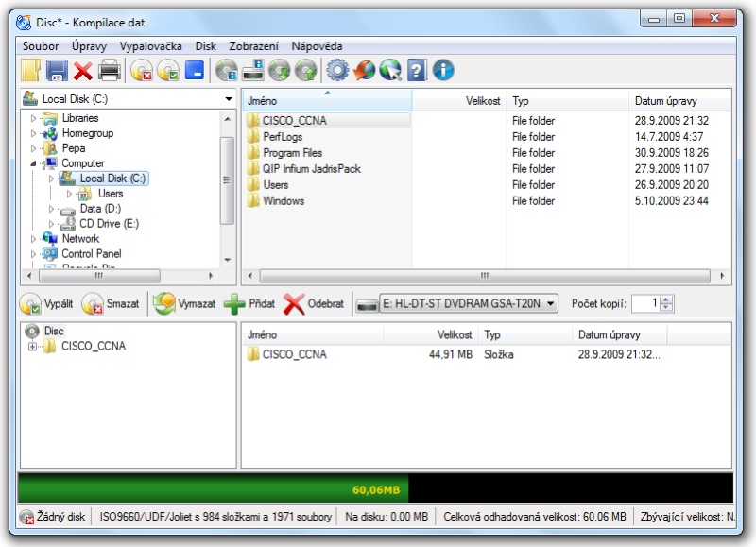Screen dimensions: 756x547
Task: Click the disc with green up arrow
Action: (305, 70)
